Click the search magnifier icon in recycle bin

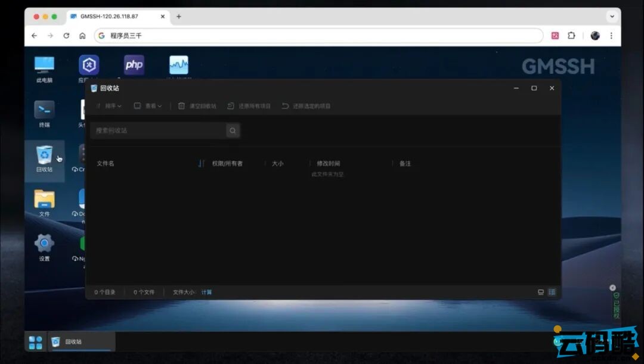[233, 130]
